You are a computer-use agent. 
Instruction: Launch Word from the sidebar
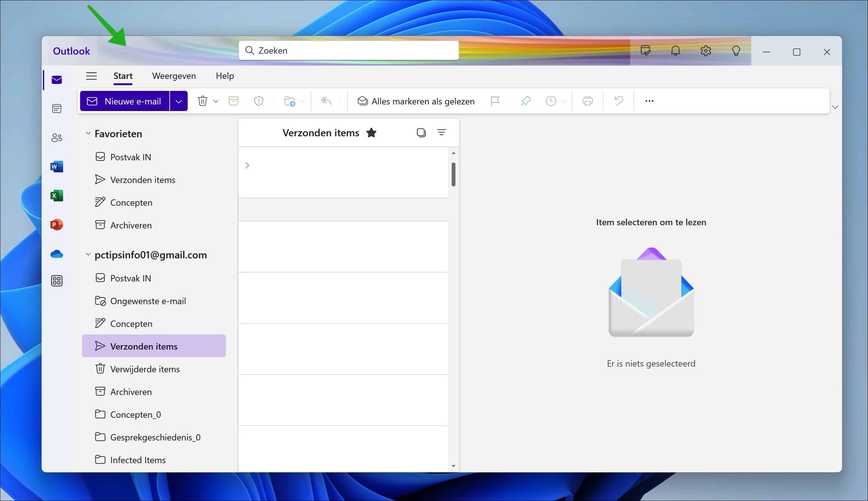(57, 167)
